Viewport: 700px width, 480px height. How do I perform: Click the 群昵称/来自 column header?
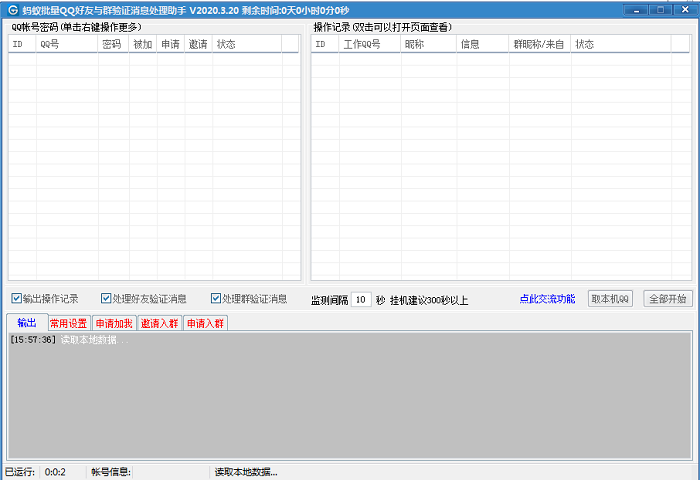[540, 44]
